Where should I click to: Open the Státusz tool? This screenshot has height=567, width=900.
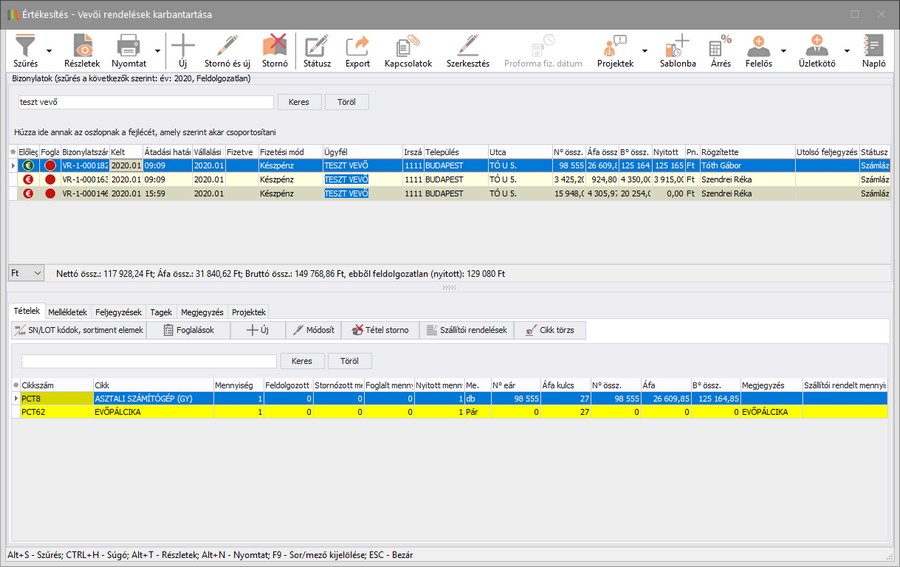317,50
